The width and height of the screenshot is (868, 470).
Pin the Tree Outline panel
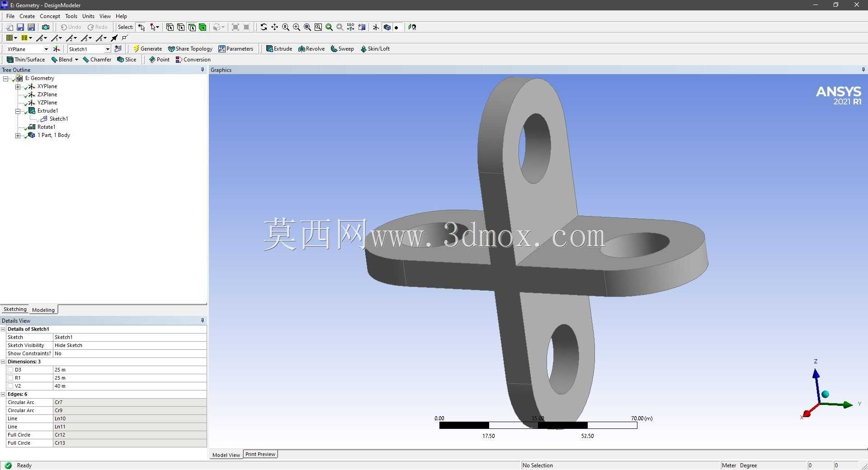point(203,70)
